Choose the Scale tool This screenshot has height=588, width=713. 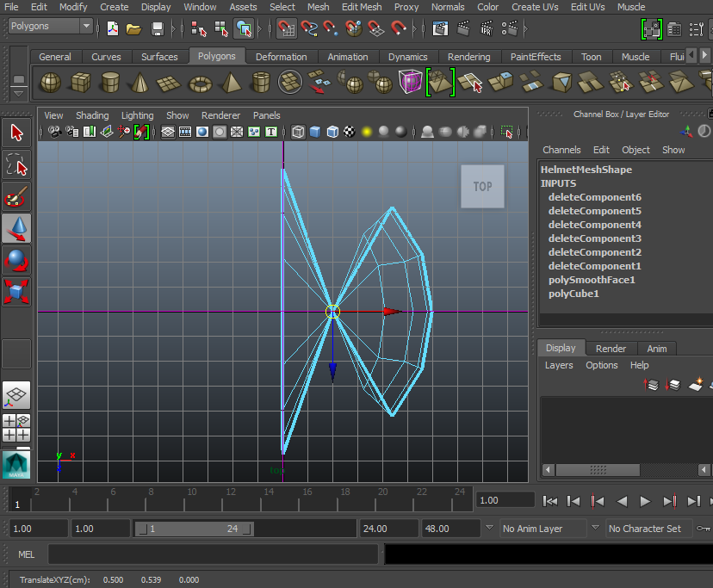tap(17, 290)
